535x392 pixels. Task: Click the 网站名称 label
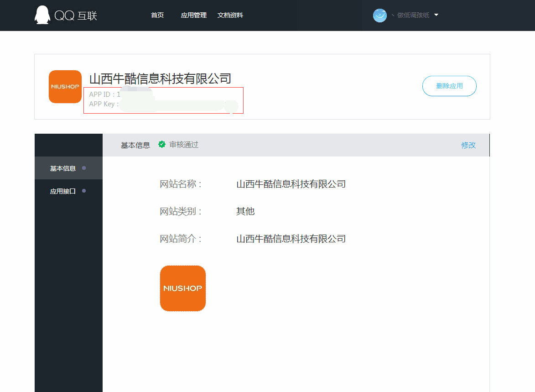click(181, 184)
